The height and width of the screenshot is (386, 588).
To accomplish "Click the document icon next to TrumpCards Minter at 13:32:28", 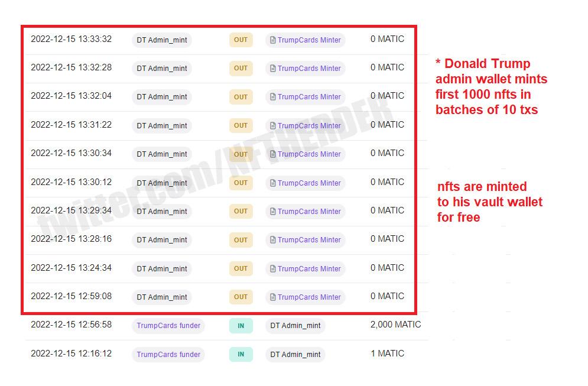I will point(272,69).
